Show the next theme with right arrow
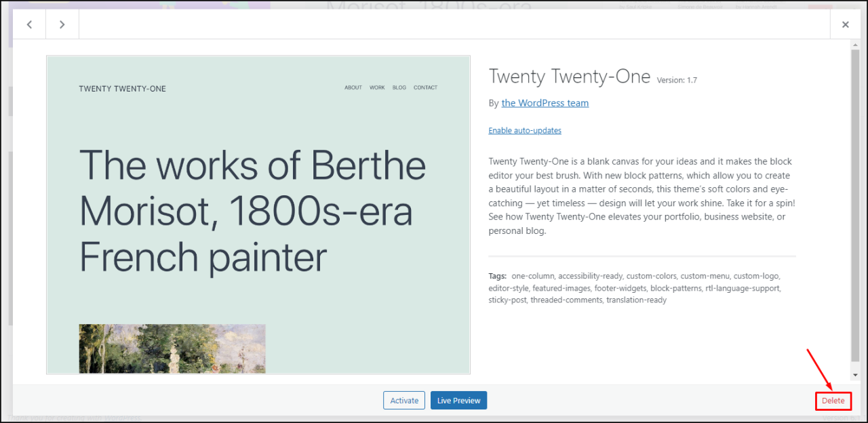The image size is (868, 423). [62, 24]
